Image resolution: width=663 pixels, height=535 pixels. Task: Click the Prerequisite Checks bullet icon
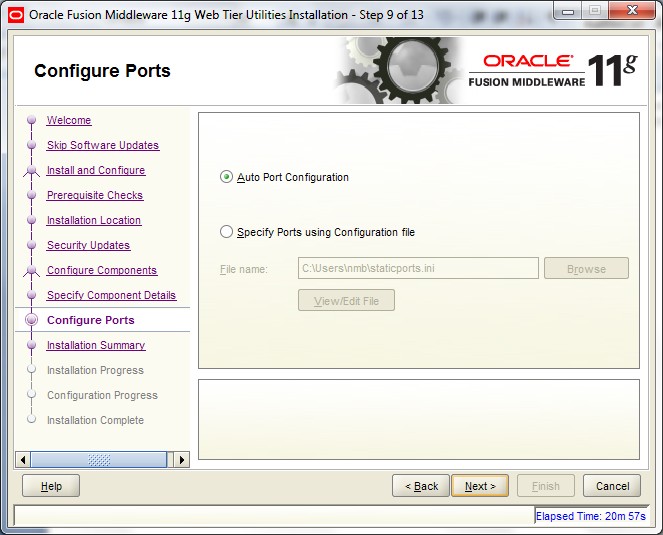[31, 195]
